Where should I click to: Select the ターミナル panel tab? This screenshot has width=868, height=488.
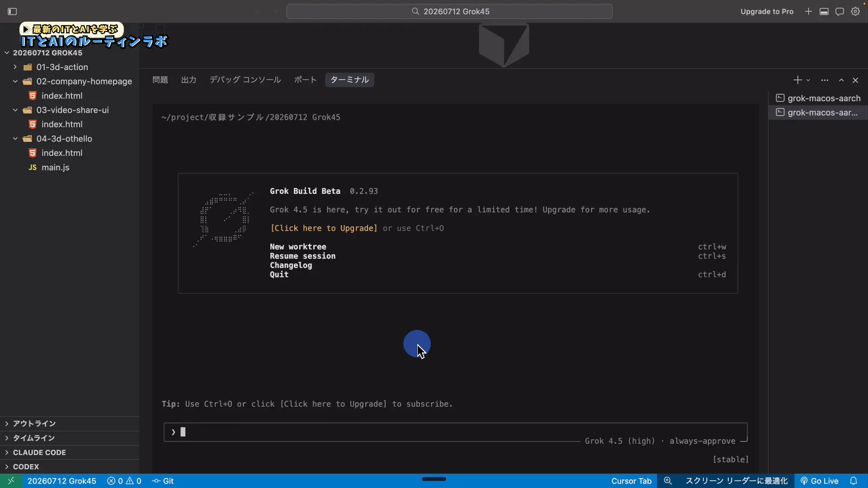349,80
